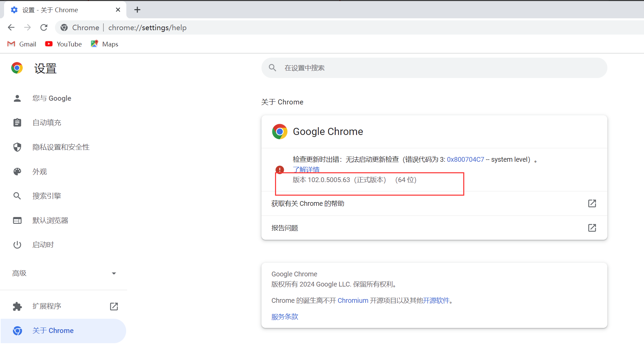Click external link icon for 报告问题
Viewport: 644px width, 353px height.
pyautogui.click(x=592, y=228)
